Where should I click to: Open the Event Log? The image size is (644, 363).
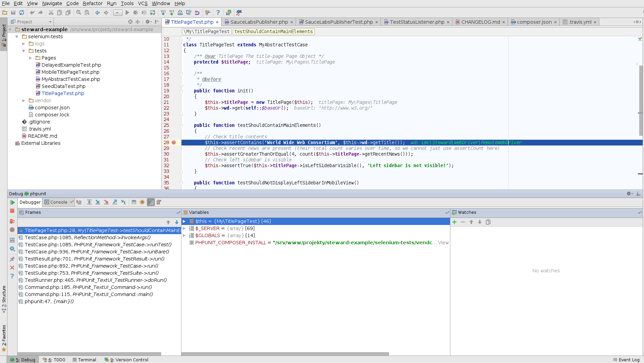point(626,360)
